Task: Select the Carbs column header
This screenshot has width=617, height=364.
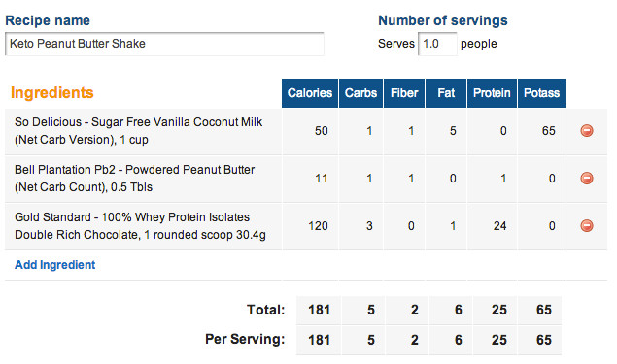Action: 360,93
